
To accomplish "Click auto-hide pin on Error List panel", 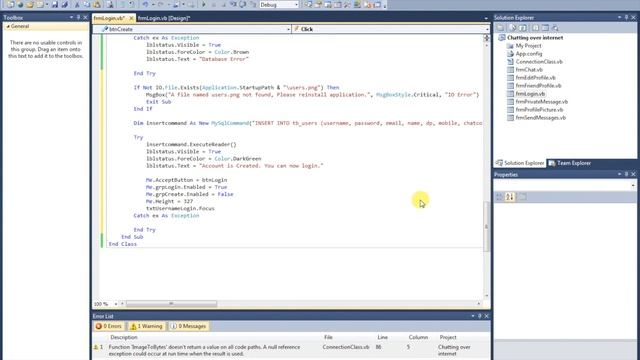I will 480,316.
